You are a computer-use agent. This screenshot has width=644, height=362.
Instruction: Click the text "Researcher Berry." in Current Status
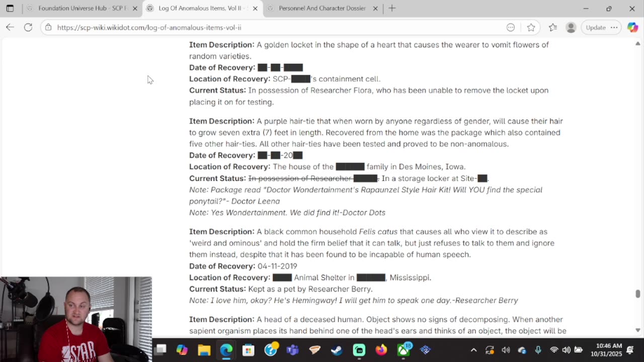pos(340,289)
